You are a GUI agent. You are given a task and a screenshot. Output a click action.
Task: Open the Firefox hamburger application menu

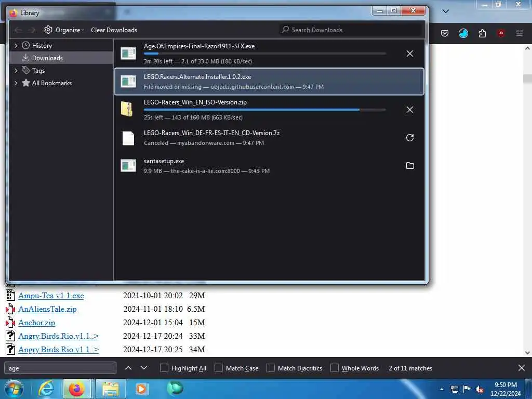520,33
